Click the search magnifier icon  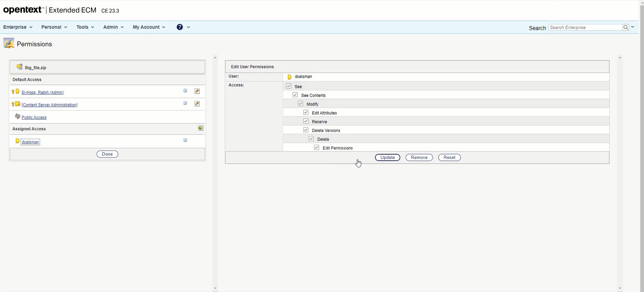click(625, 27)
